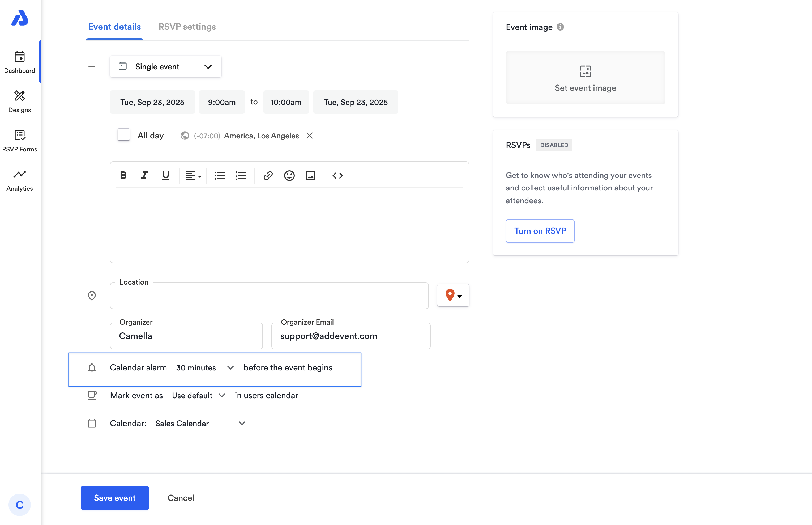
Task: Switch to RSVP settings tab
Action: (x=187, y=27)
